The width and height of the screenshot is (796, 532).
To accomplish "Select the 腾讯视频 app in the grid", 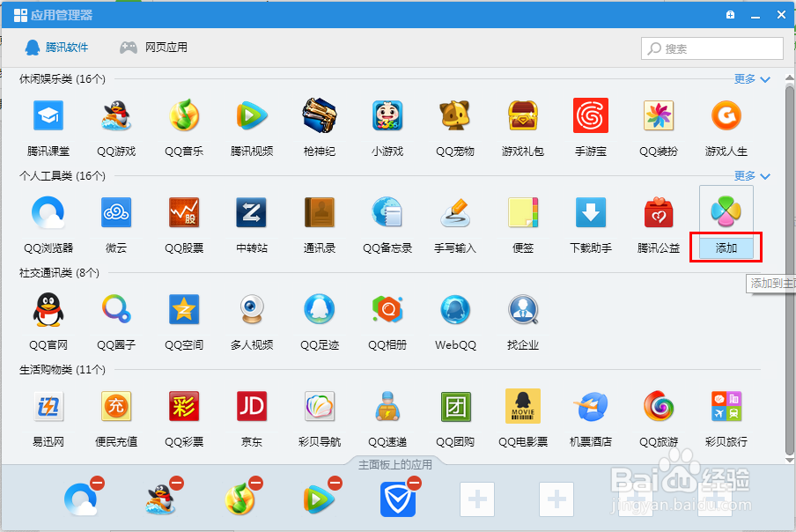I will click(252, 115).
